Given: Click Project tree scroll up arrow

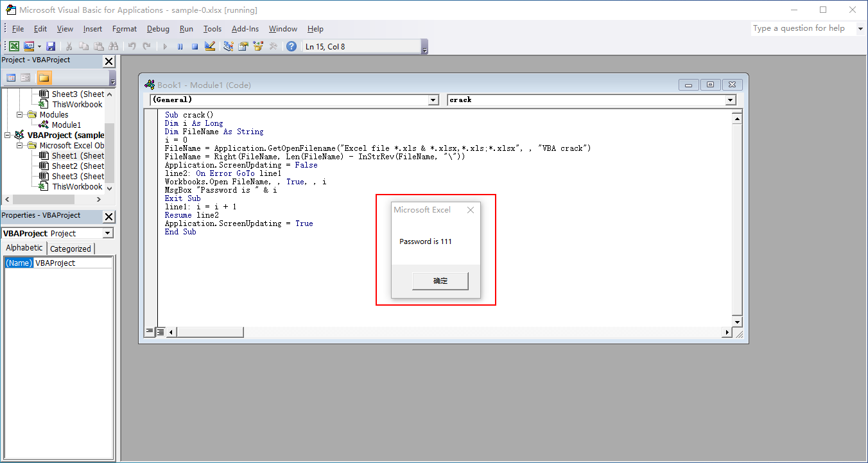Looking at the screenshot, I should [109, 94].
